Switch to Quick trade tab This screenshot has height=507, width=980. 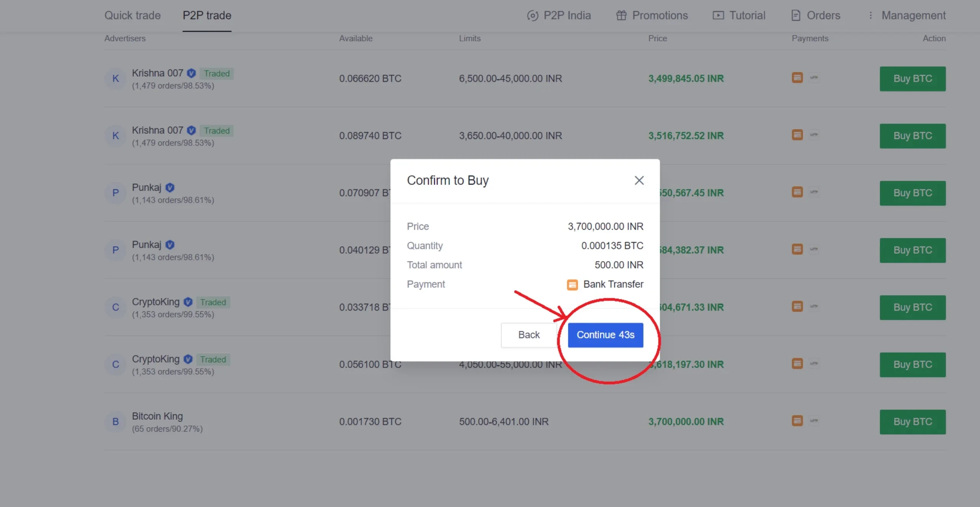pos(132,15)
